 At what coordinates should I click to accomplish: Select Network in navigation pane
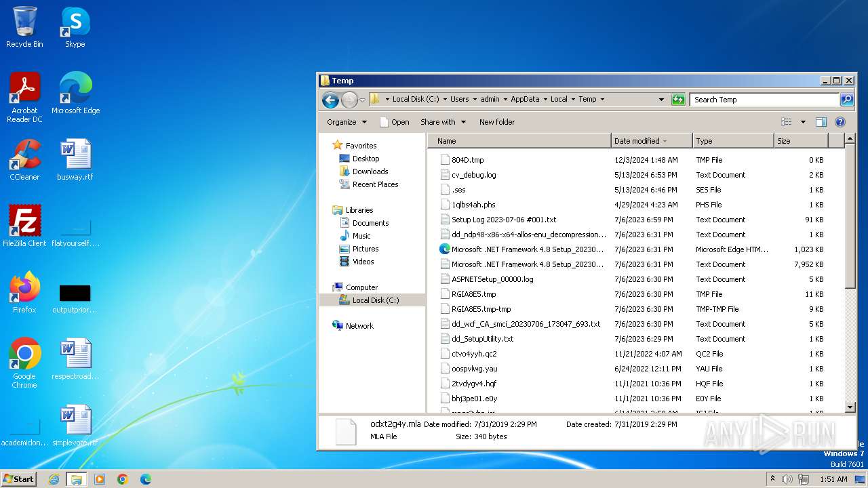pos(359,326)
